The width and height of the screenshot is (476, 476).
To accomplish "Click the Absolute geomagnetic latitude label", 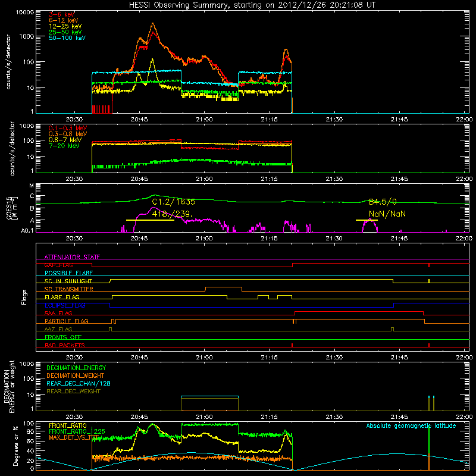I will click(411, 426).
